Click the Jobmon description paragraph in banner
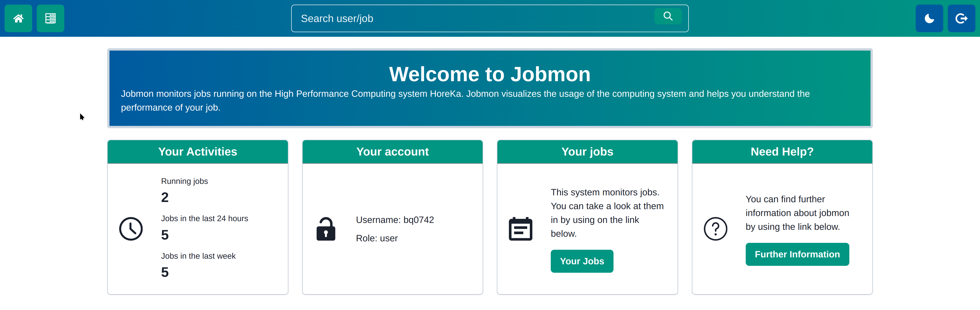The height and width of the screenshot is (310, 980). point(465,101)
